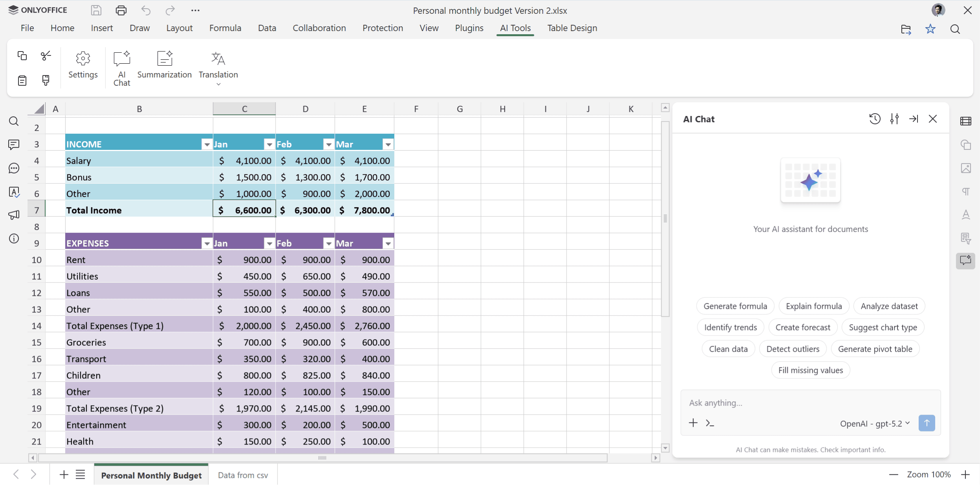Zoom out with the minus button

[894, 474]
